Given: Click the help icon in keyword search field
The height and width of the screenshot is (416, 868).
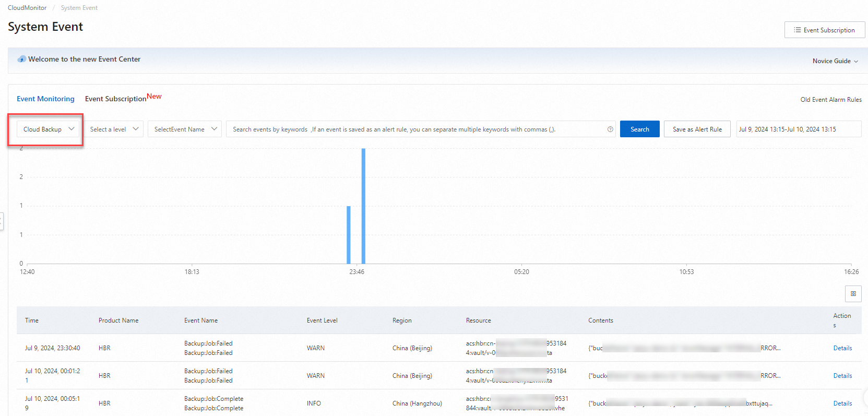Looking at the screenshot, I should coord(610,129).
